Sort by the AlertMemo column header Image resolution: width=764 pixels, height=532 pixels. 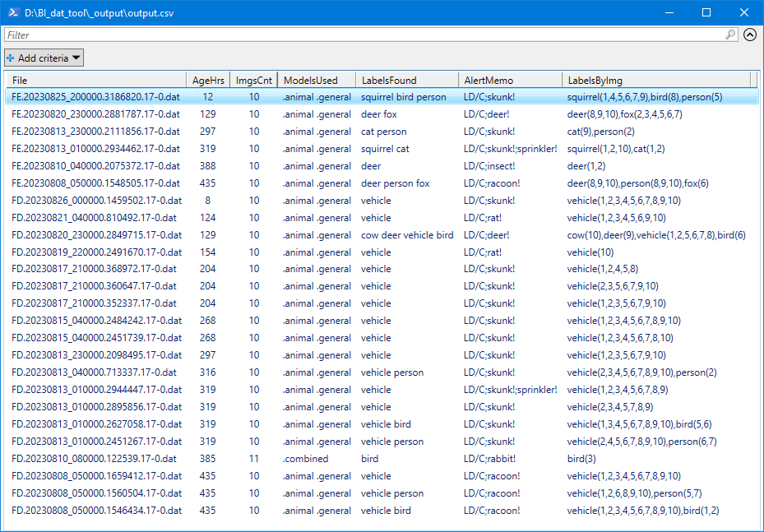point(510,81)
